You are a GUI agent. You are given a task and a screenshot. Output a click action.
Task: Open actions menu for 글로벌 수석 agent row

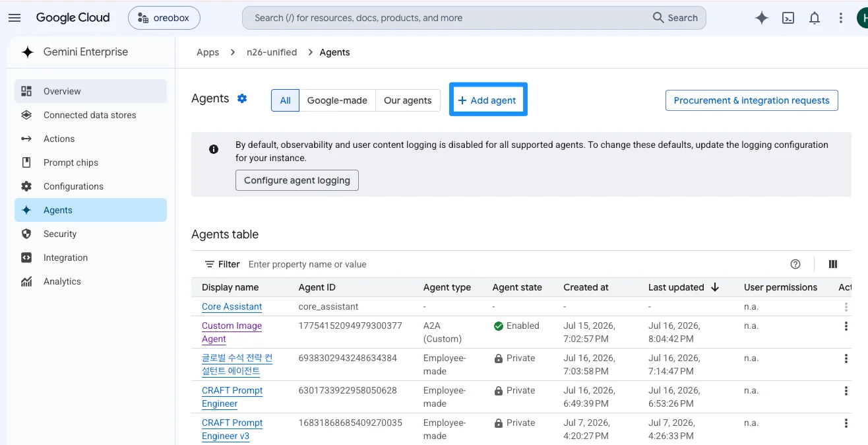(846, 359)
